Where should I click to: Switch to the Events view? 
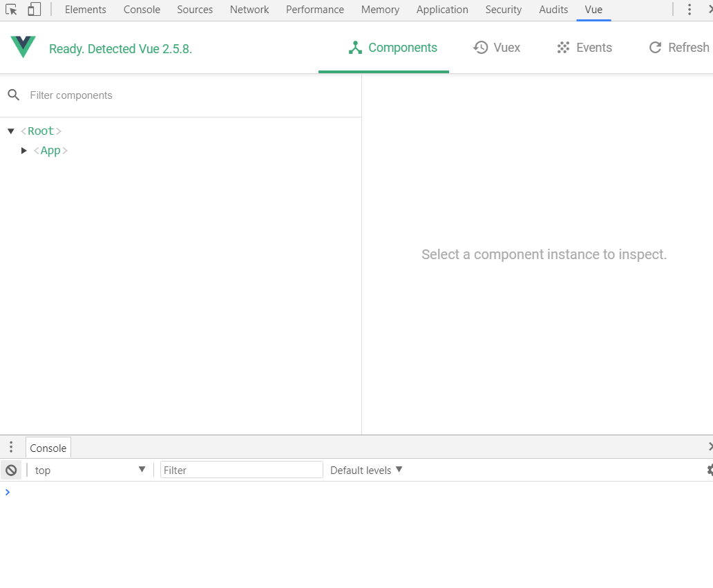584,48
